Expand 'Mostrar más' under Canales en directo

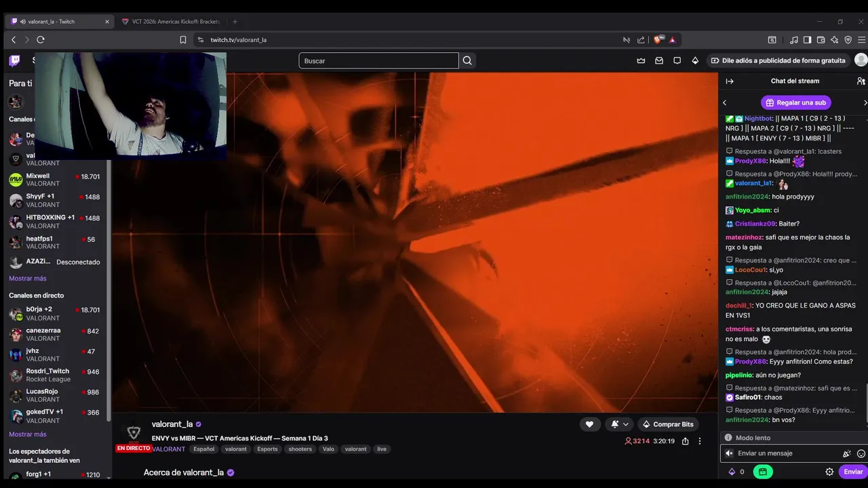tap(28, 434)
